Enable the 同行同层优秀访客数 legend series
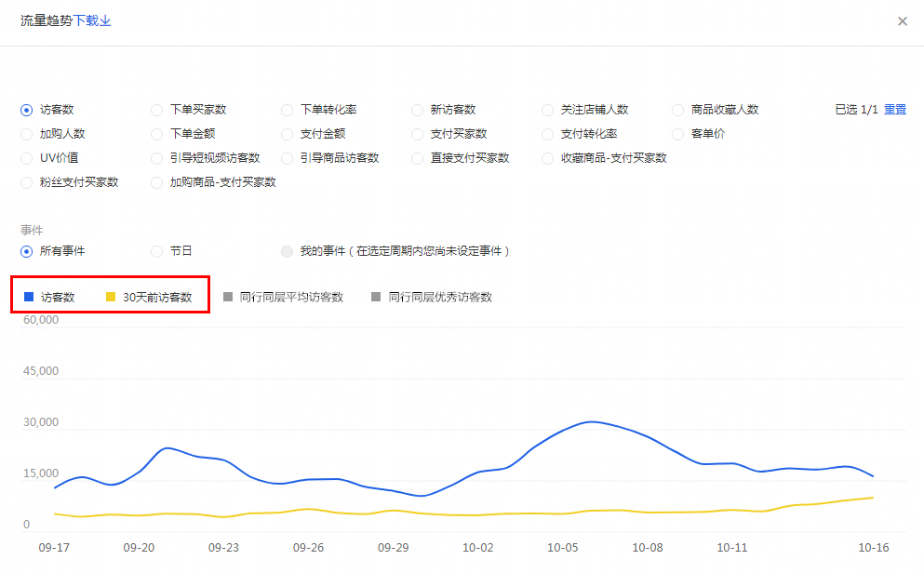The image size is (924, 573). [377, 298]
